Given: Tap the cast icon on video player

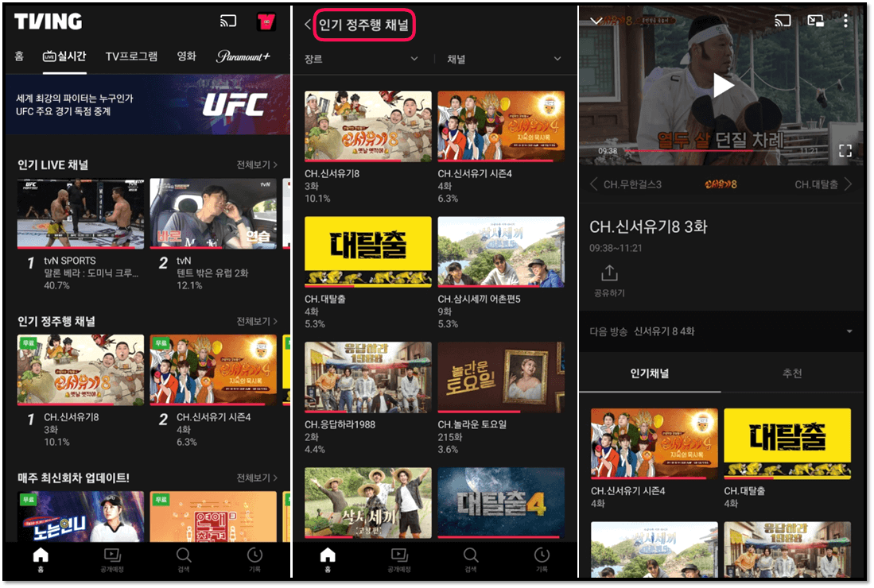Looking at the screenshot, I should click(783, 21).
